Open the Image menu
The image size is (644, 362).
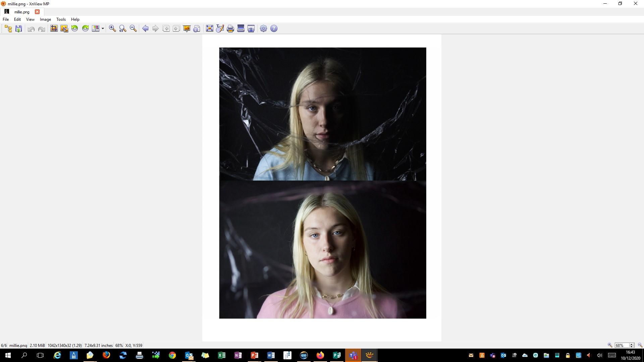45,19
